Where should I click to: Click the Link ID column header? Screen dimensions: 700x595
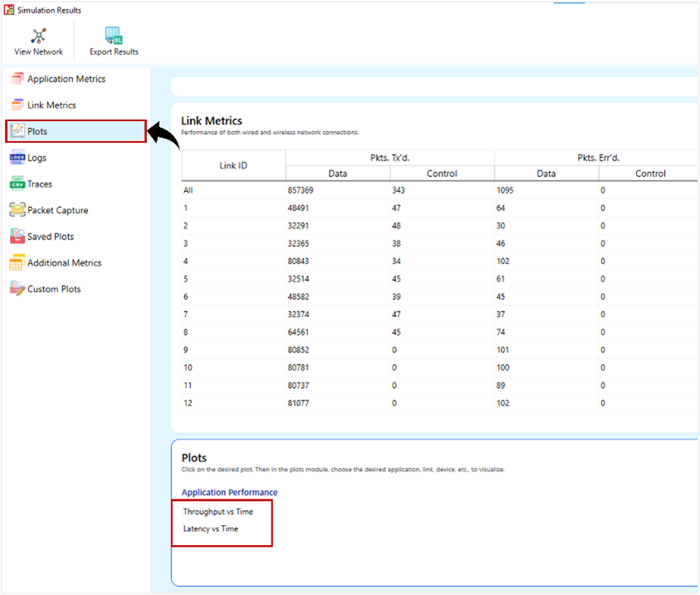point(233,165)
